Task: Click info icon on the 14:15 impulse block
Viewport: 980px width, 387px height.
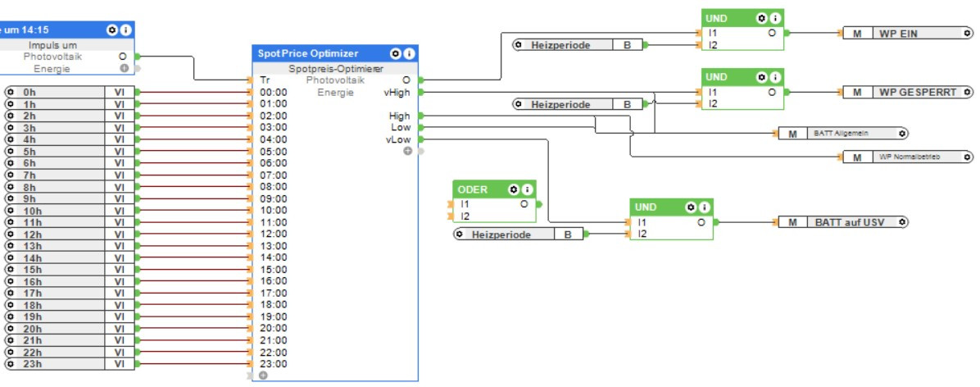Action: [x=125, y=30]
